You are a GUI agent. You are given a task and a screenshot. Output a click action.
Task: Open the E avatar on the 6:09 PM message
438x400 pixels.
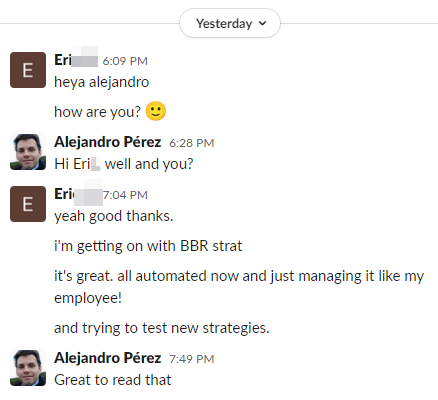tap(28, 70)
